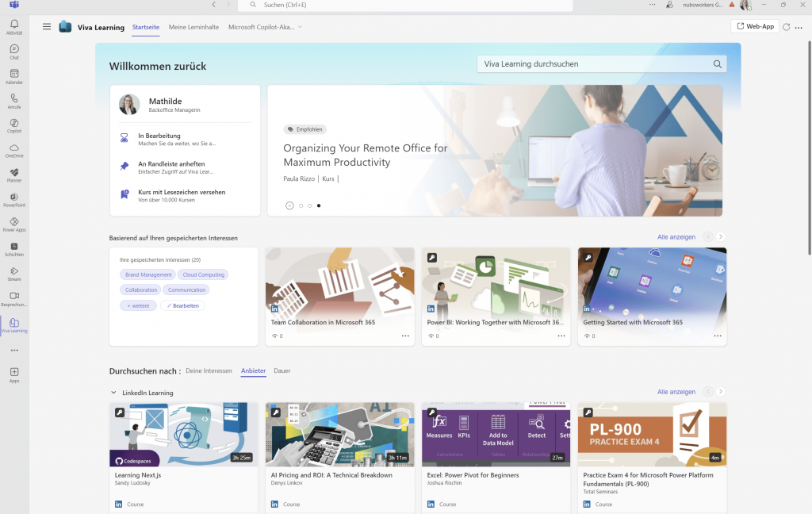Expand the Microsoft Copilot-Aka... tab dropdown

pos(300,27)
